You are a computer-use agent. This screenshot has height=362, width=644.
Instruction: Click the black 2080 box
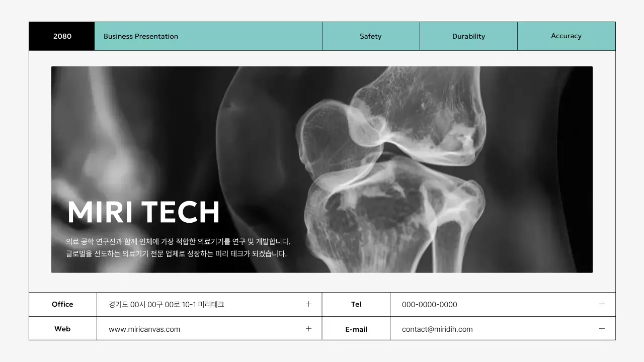coord(62,36)
